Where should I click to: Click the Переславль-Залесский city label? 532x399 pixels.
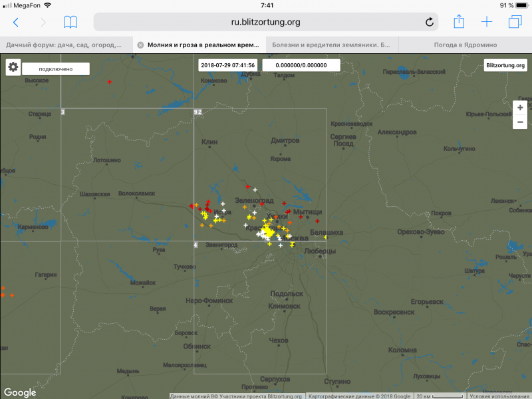[x=414, y=72]
